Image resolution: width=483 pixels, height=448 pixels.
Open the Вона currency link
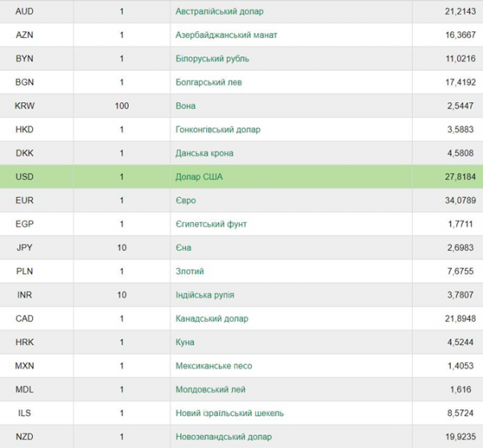click(185, 106)
